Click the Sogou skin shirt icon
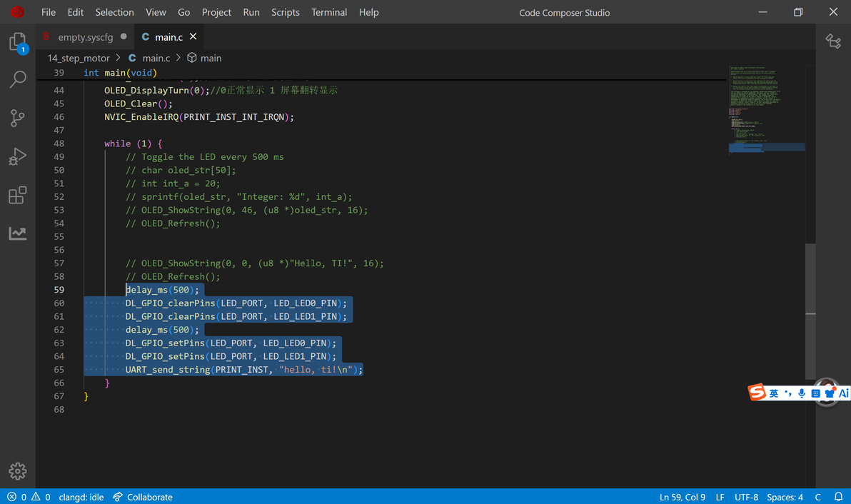The image size is (851, 504). (x=830, y=393)
